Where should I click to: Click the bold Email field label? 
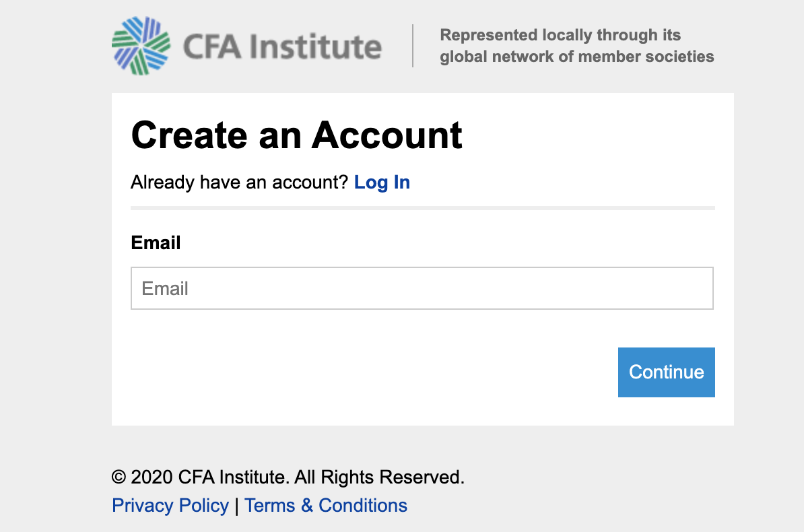coord(156,242)
